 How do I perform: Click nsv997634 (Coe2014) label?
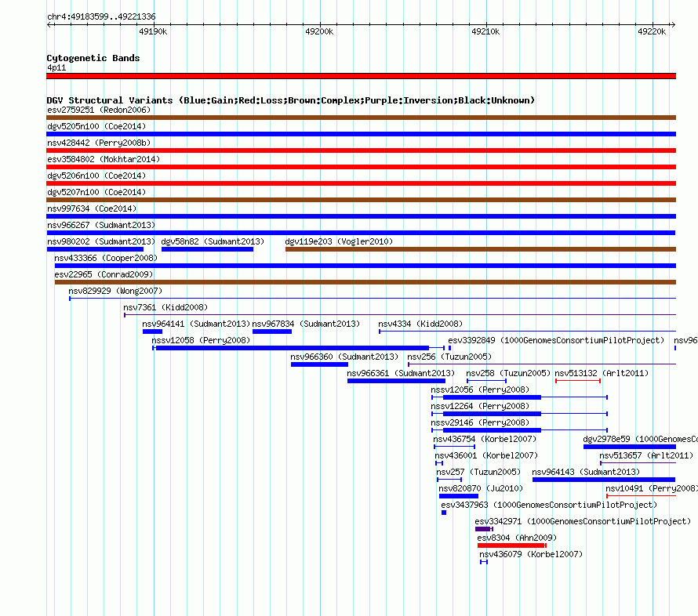92,208
